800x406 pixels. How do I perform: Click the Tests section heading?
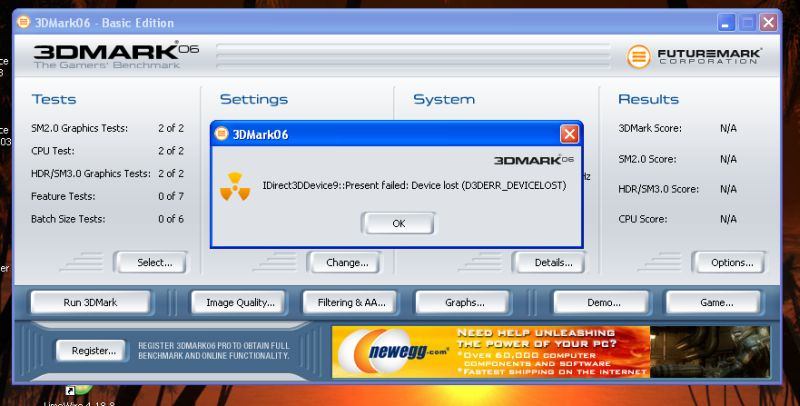54,99
